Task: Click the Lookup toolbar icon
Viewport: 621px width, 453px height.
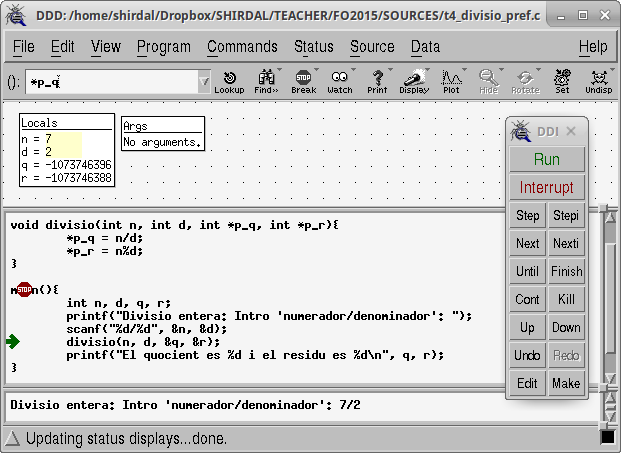Action: tap(229, 81)
